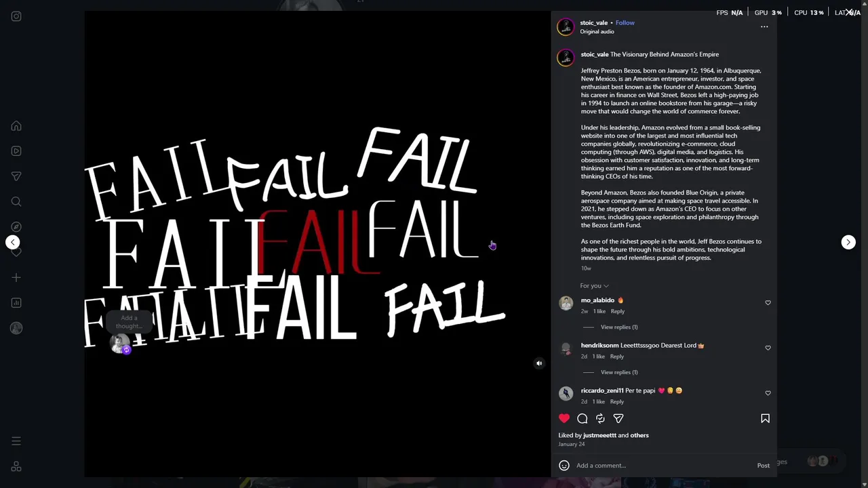868x488 pixels.
Task: Click the comment bubble icon under post
Action: pos(582,419)
